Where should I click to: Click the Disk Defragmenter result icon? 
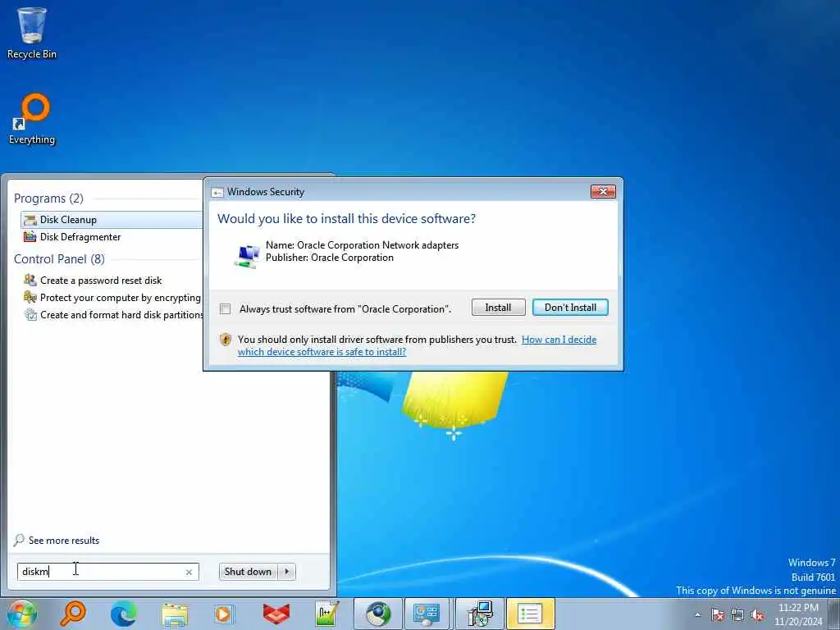click(30, 237)
